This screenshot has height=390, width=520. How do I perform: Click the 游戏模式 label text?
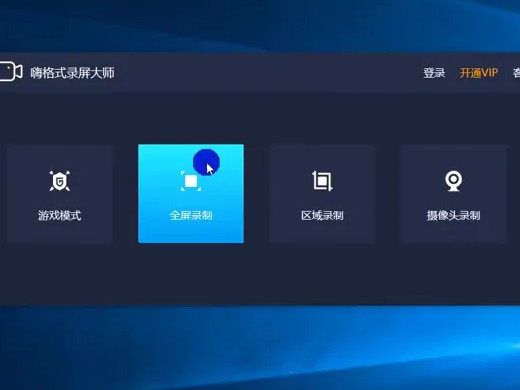(x=60, y=215)
